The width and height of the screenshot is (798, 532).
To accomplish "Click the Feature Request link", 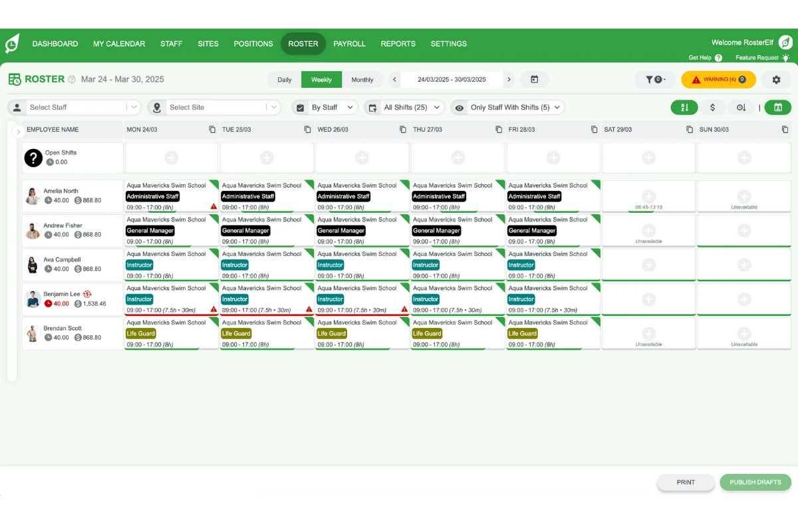I will (757, 58).
